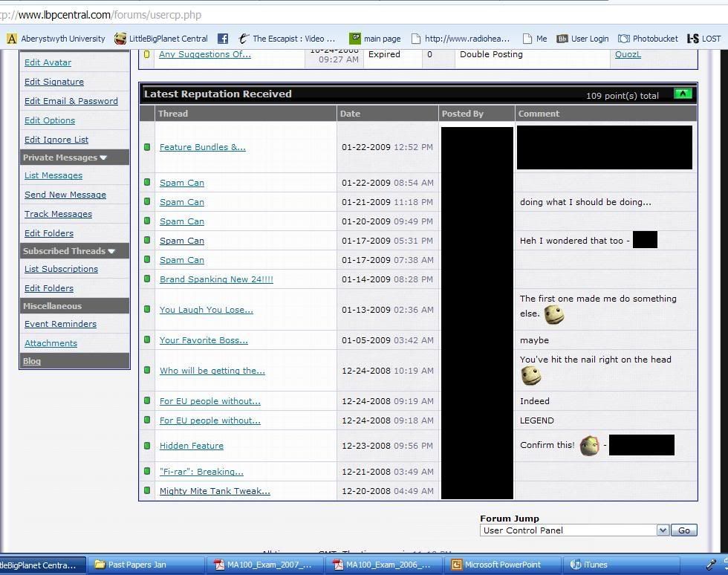
Task: Collapse the Subscribed Threads sidebar section
Action: [111, 251]
